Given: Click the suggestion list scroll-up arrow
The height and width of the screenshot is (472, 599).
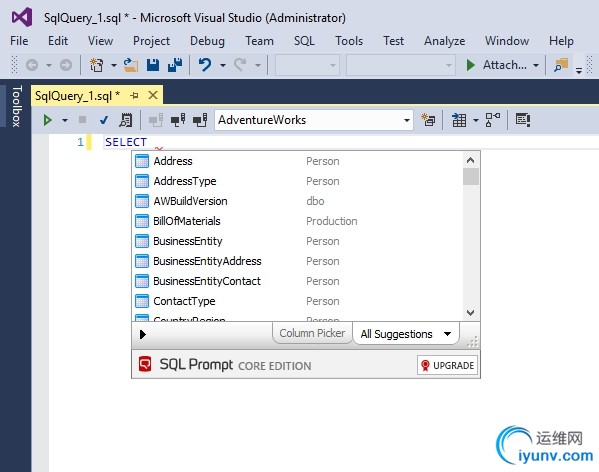Looking at the screenshot, I should [x=471, y=160].
